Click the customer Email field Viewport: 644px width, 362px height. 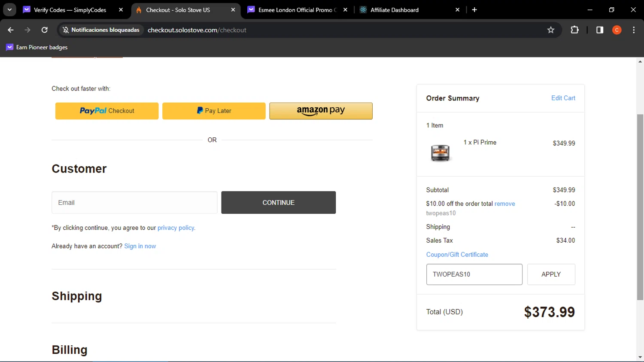(x=134, y=203)
